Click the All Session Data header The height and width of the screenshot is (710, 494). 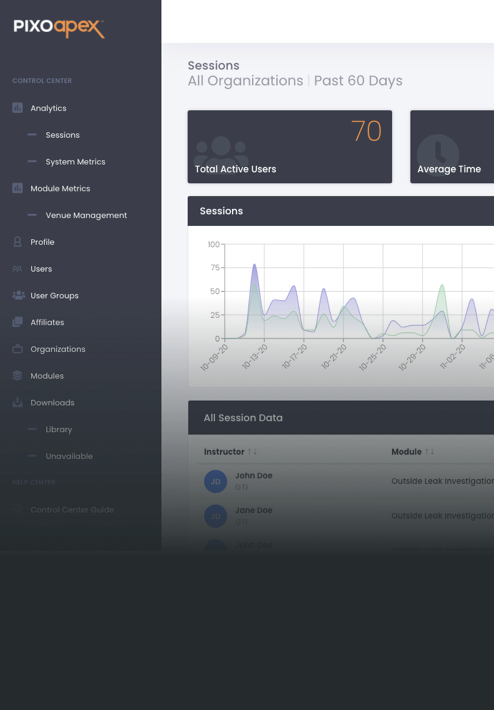click(x=341, y=417)
